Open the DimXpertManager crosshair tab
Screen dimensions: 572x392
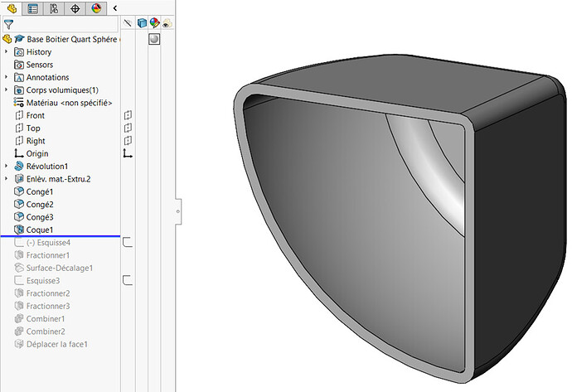[75, 8]
